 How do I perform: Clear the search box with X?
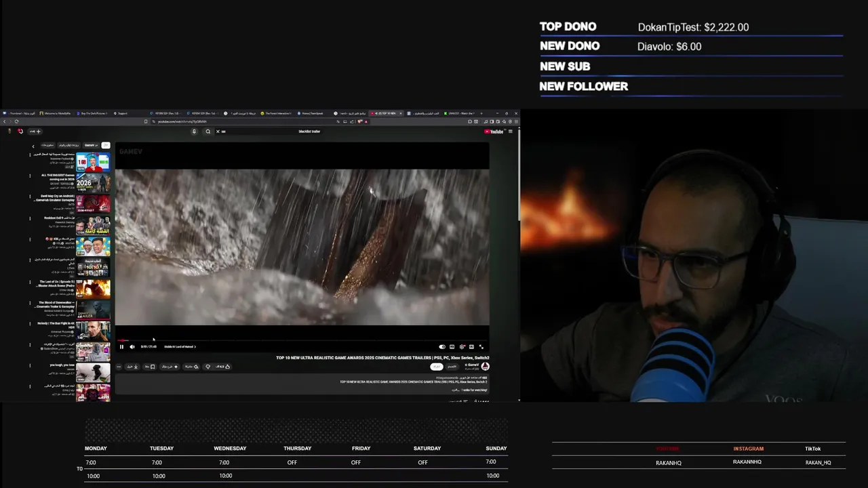point(218,131)
